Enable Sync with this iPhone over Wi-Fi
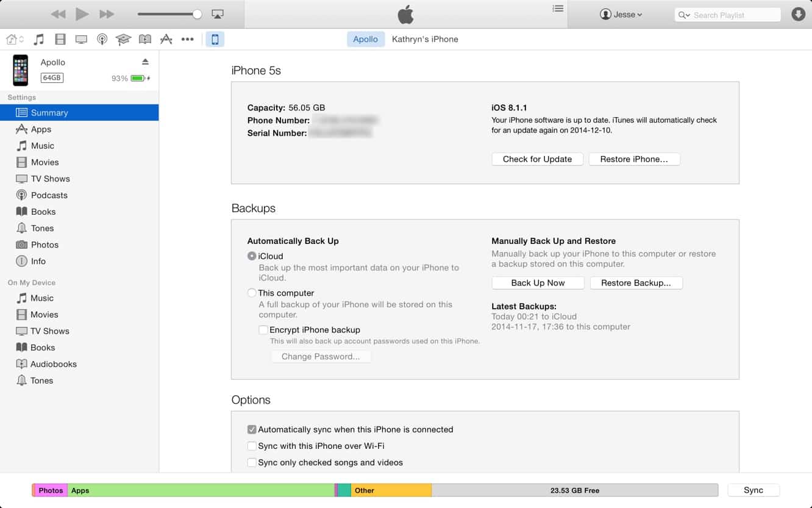This screenshot has height=508, width=812. [x=252, y=446]
